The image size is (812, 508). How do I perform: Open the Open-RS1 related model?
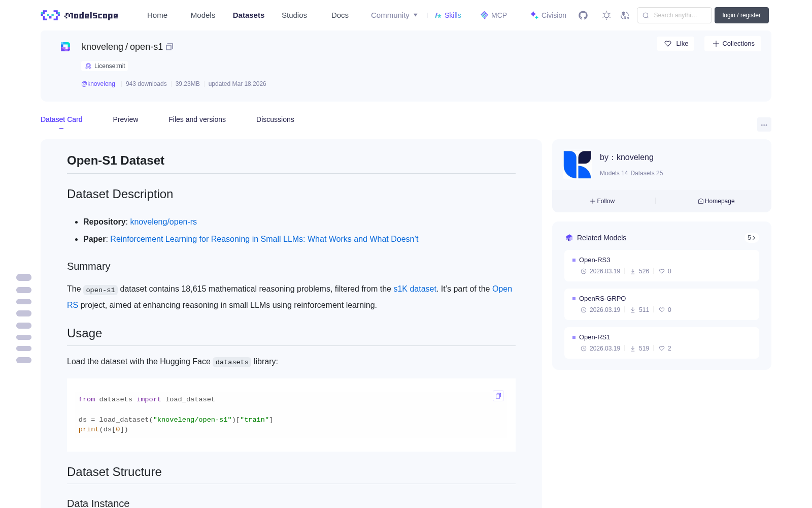click(661, 343)
